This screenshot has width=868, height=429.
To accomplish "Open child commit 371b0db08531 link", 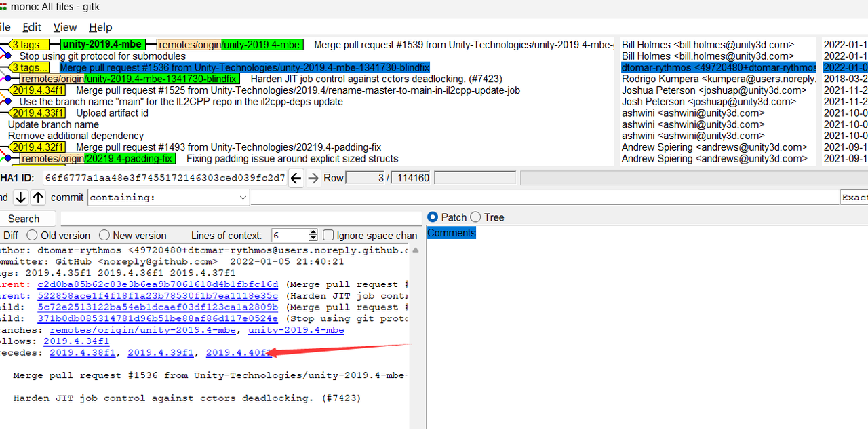I will [x=158, y=318].
